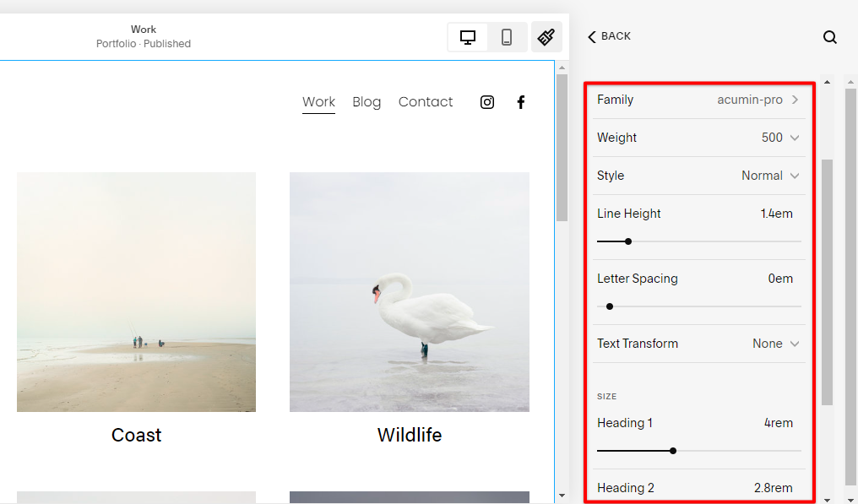
Task: Click the Line Height slider handle
Action: [x=628, y=241]
